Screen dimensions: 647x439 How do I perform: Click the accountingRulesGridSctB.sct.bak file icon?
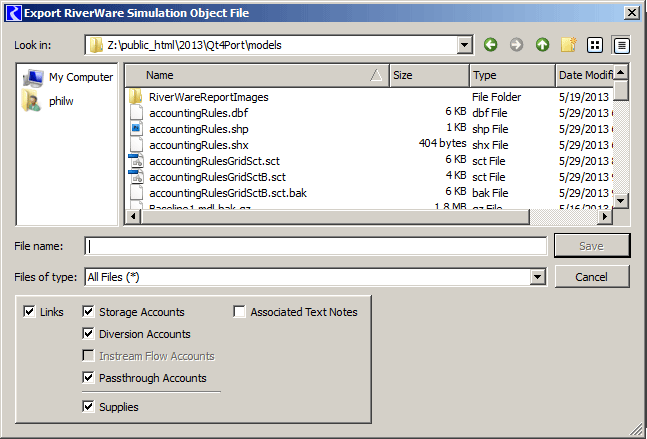[x=136, y=193]
